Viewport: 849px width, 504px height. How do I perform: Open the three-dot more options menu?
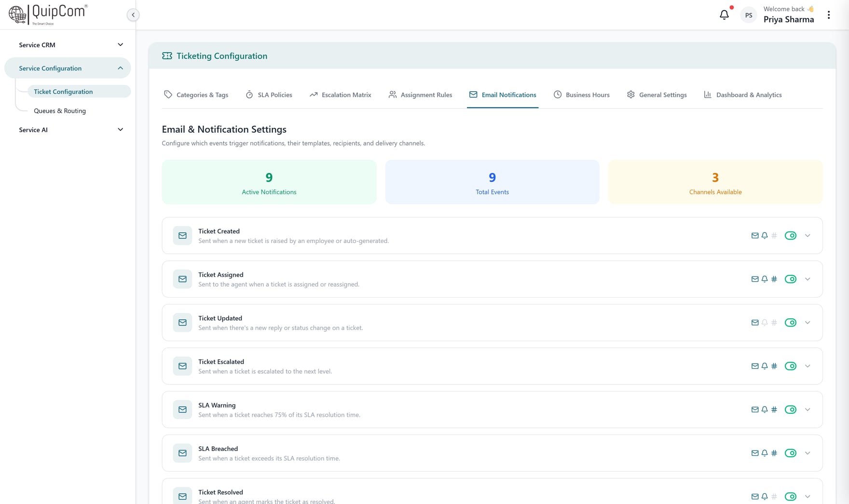pyautogui.click(x=829, y=15)
